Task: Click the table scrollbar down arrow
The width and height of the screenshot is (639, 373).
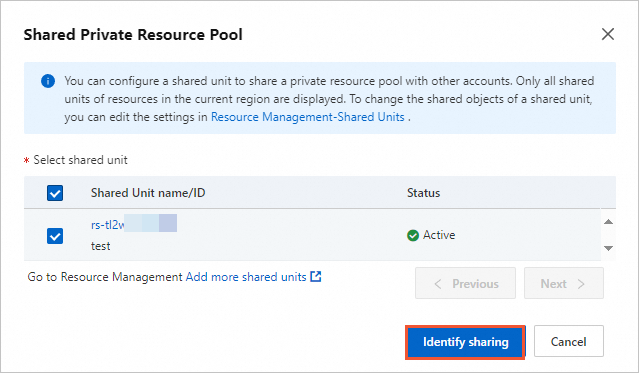Action: click(608, 248)
